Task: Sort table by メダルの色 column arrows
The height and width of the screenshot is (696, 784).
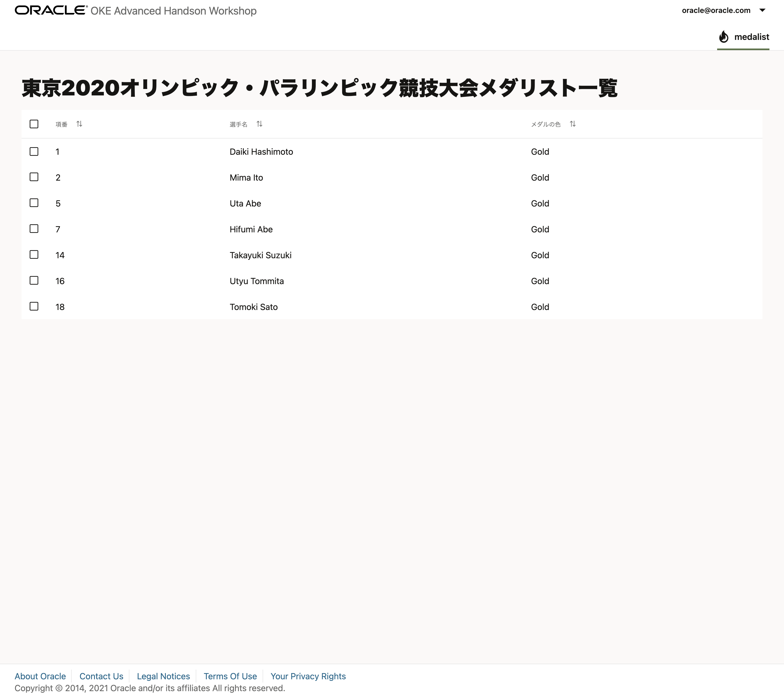Action: pos(573,124)
